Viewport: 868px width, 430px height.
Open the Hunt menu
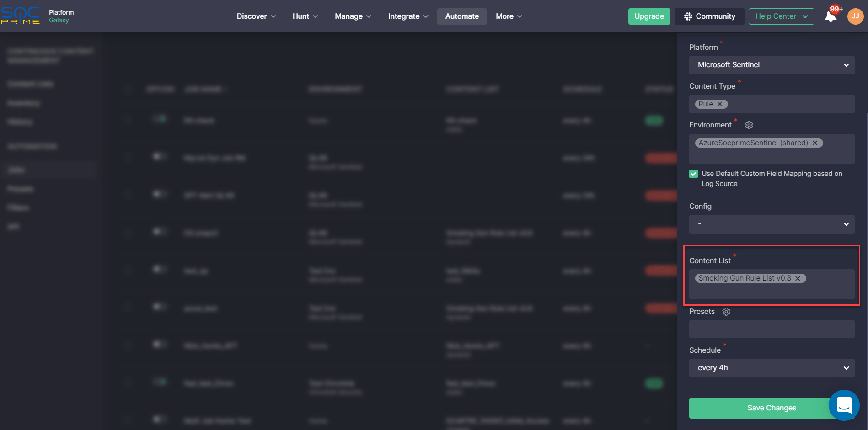point(305,16)
